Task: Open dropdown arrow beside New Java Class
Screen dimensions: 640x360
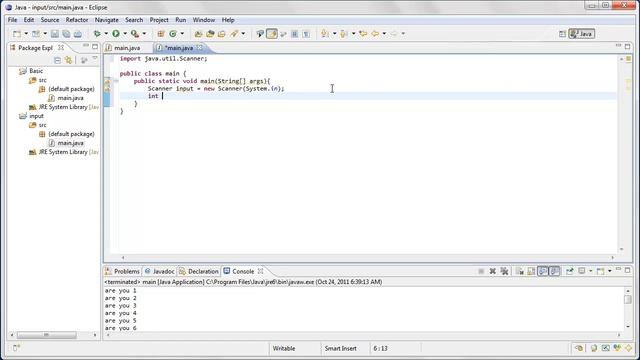Action: [x=182, y=34]
